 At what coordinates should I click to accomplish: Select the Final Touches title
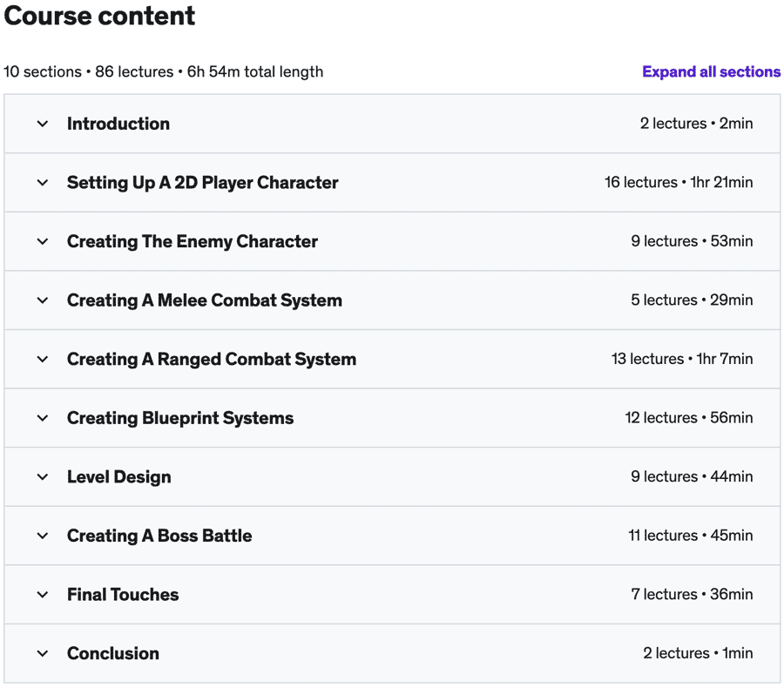(123, 595)
